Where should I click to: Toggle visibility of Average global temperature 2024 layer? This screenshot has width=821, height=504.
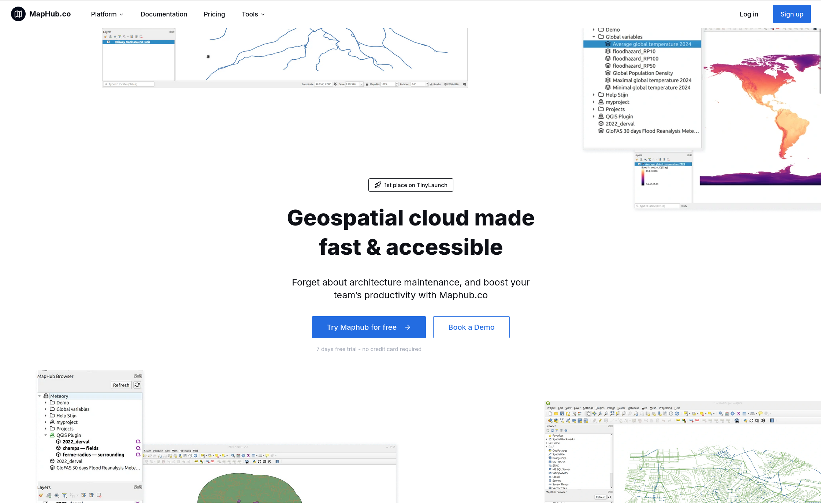click(639, 164)
